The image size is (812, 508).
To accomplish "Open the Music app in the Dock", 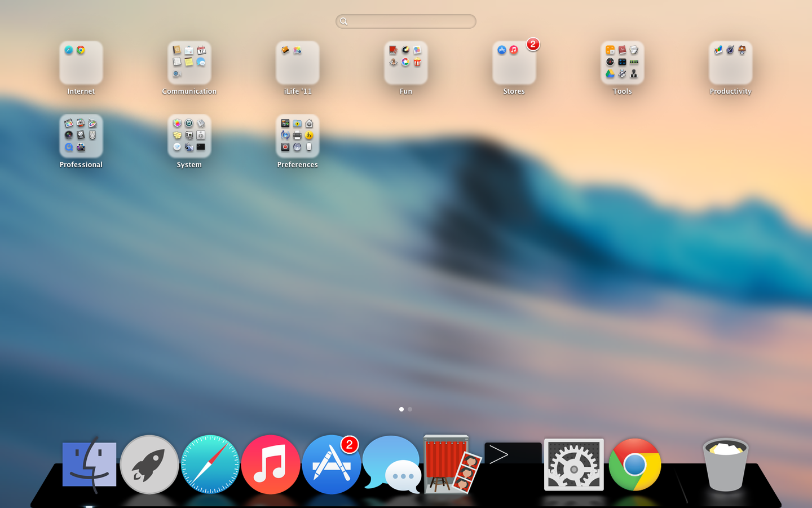I will pyautogui.click(x=271, y=465).
